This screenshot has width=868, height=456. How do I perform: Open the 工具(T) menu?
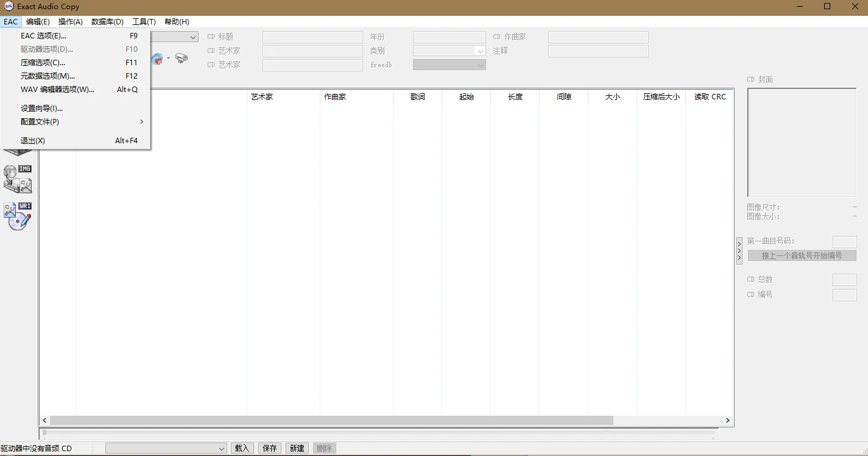point(144,22)
